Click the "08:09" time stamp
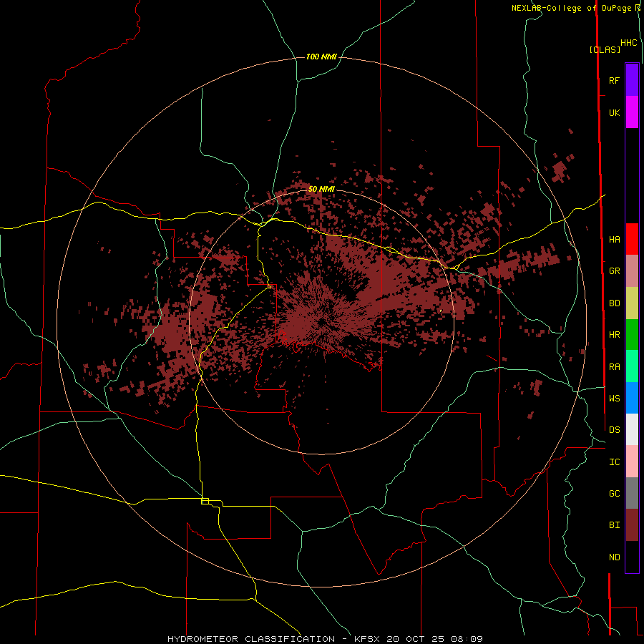Image resolution: width=644 pixels, height=644 pixels. click(467, 639)
